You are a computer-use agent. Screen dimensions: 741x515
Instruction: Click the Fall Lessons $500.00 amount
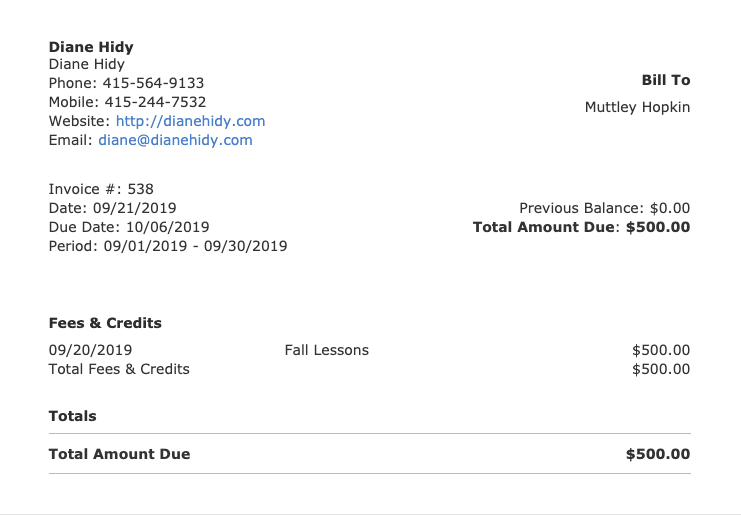[x=661, y=350]
